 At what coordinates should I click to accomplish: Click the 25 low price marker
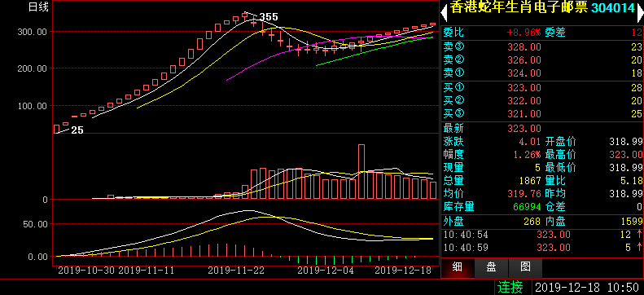[77, 130]
